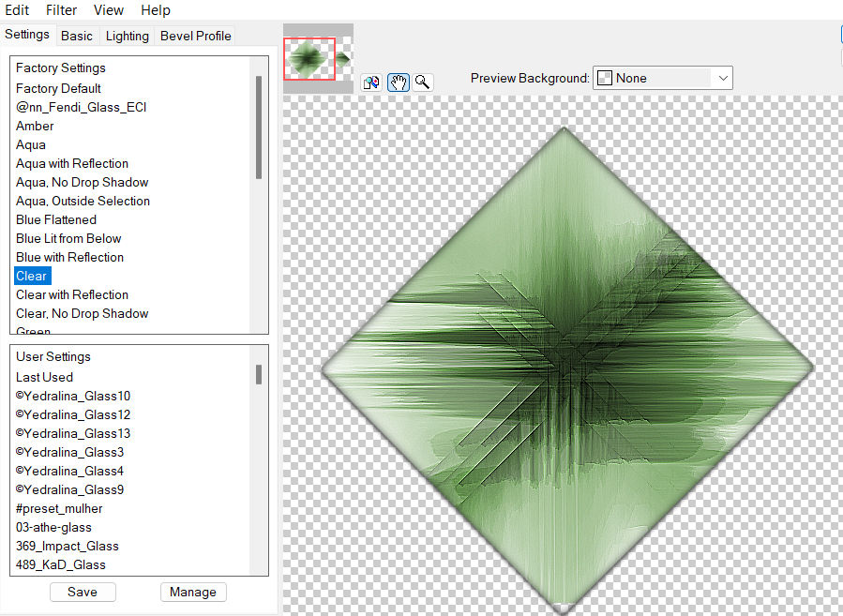Select Blue Lit from Below preset
This screenshot has height=616, width=843.
[x=68, y=239]
